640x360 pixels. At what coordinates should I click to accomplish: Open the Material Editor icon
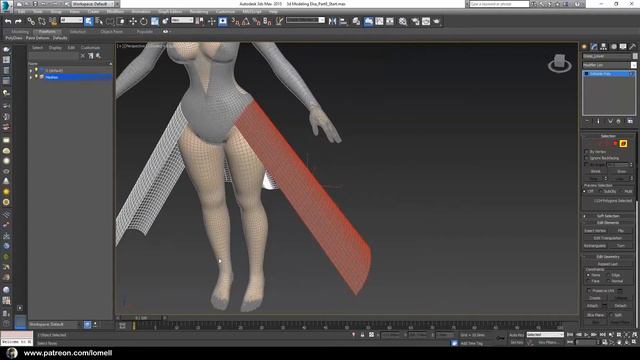pyautogui.click(x=403, y=21)
